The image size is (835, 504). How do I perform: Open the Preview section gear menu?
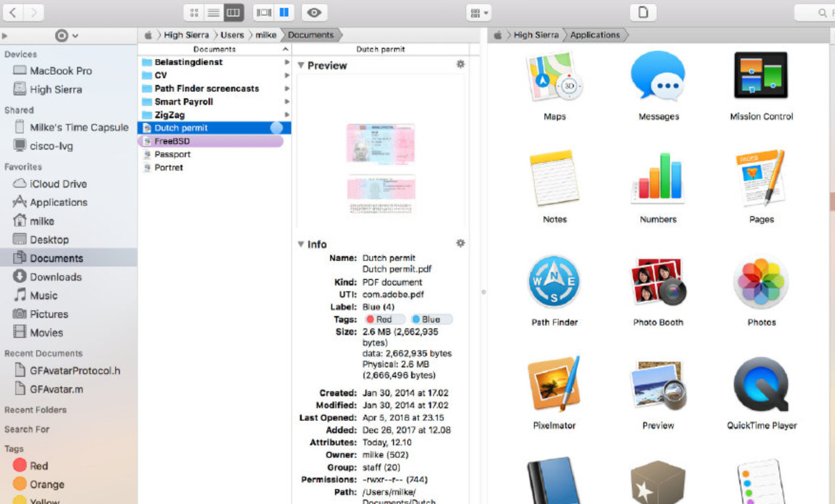[461, 65]
